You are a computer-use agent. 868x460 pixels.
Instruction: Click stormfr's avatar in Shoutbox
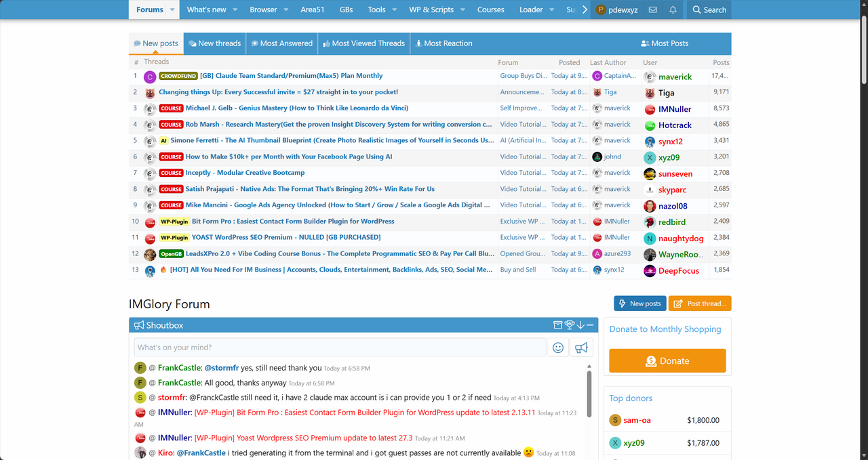pos(140,398)
